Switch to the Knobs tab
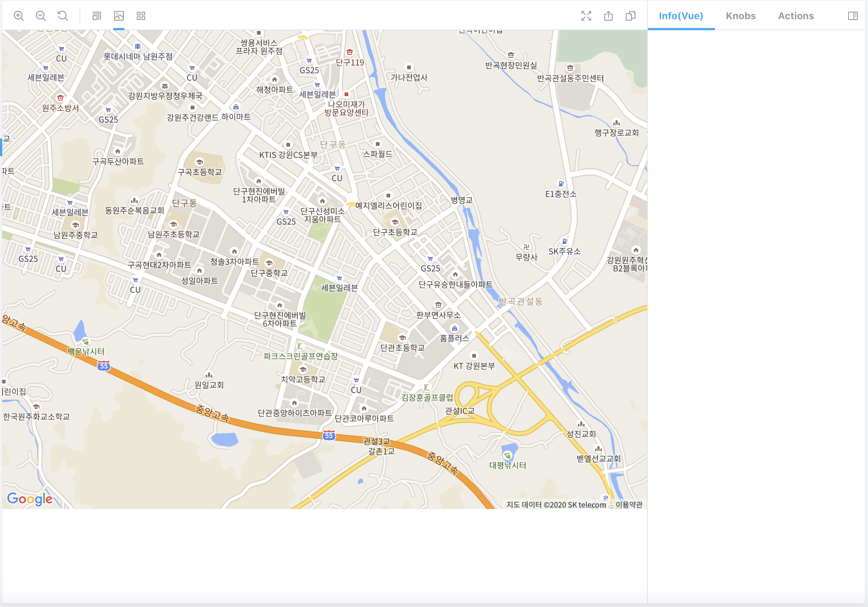Screen dimensions: 868x607 [740, 16]
